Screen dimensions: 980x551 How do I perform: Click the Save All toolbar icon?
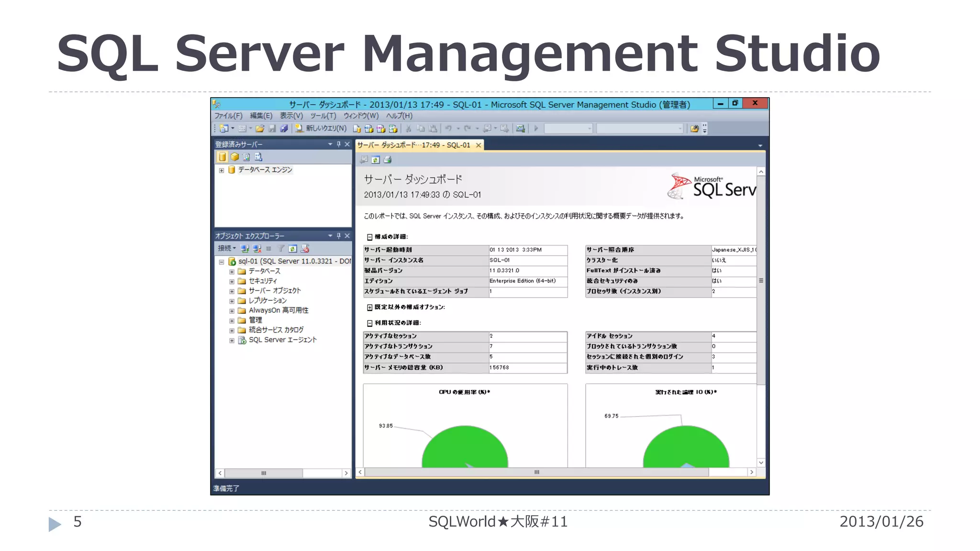click(284, 129)
